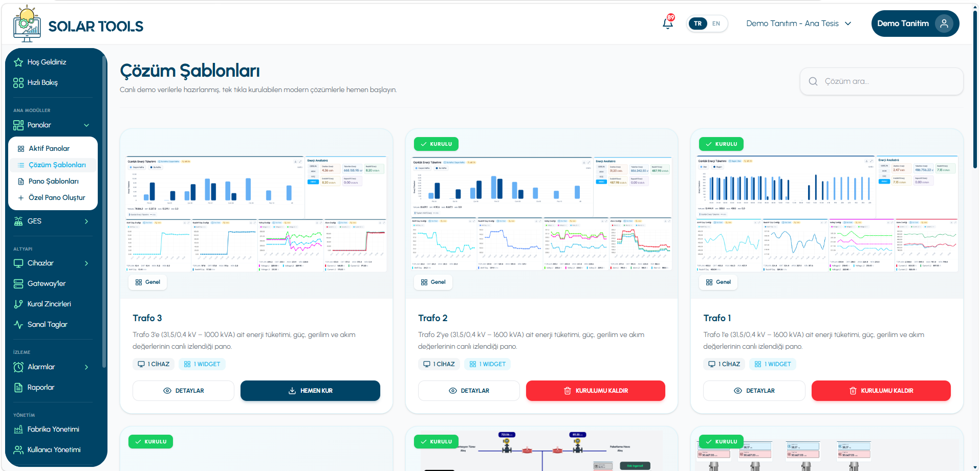This screenshot has height=471, width=980.
Task: Click the sidebar vertical scrollbar
Action: 104,211
